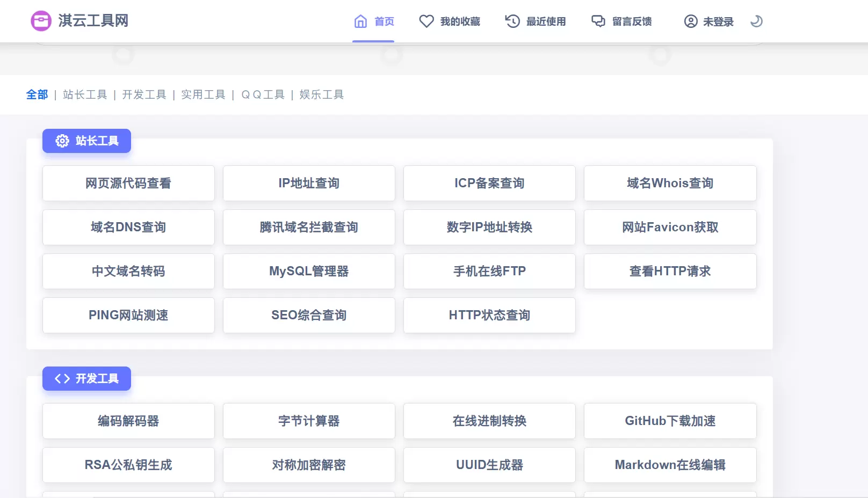Open Markdown在线编辑 tool
Viewport: 868px width, 498px height.
click(670, 465)
